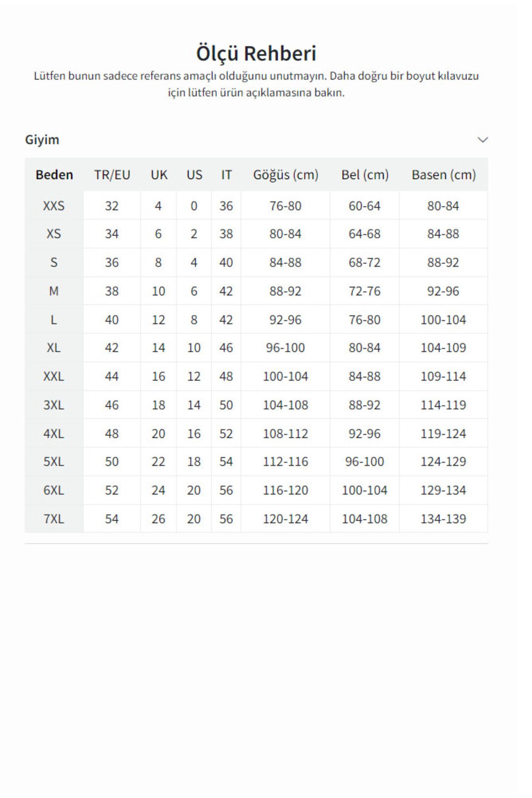Select the 7XL size row label
532x798 pixels.
coord(54,519)
